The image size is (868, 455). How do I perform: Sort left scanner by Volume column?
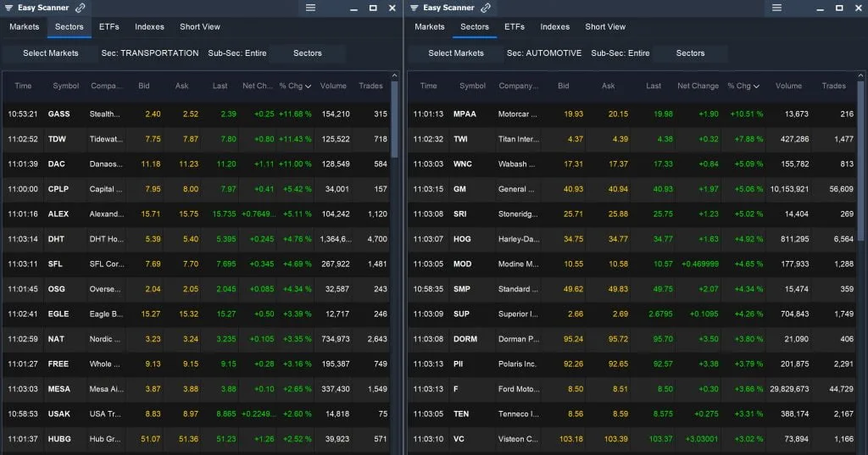coord(333,86)
